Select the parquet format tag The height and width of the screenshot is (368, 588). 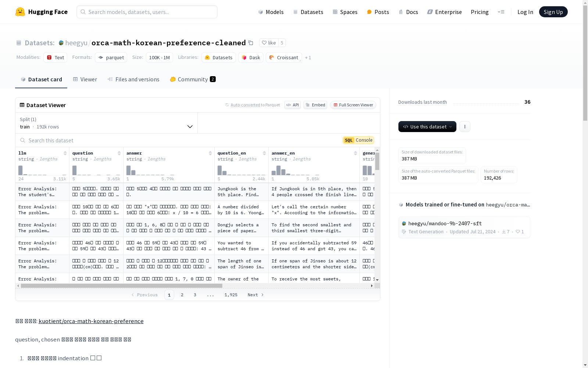(111, 57)
